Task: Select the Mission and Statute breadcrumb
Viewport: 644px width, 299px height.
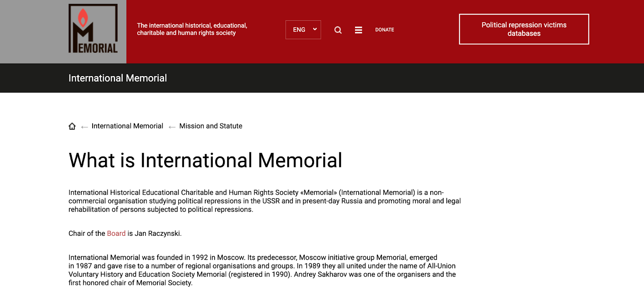Action: pyautogui.click(x=211, y=126)
